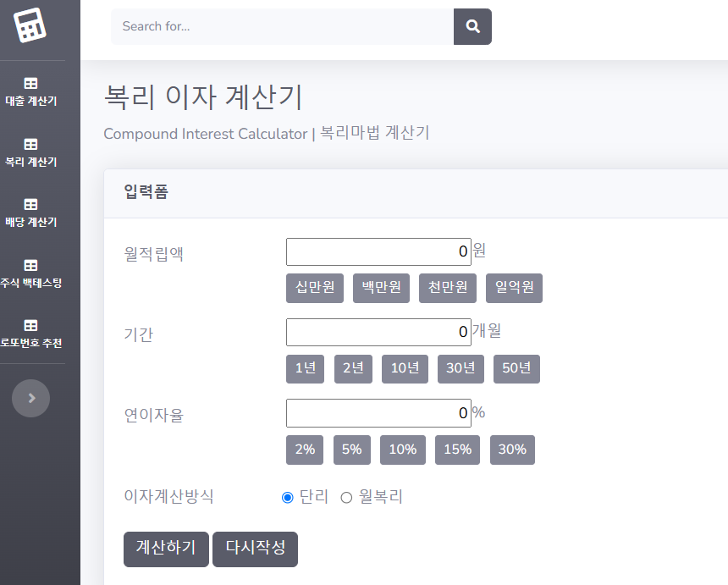
Task: Open 로또번호 추천 via its sidebar icon
Action: pyautogui.click(x=30, y=323)
